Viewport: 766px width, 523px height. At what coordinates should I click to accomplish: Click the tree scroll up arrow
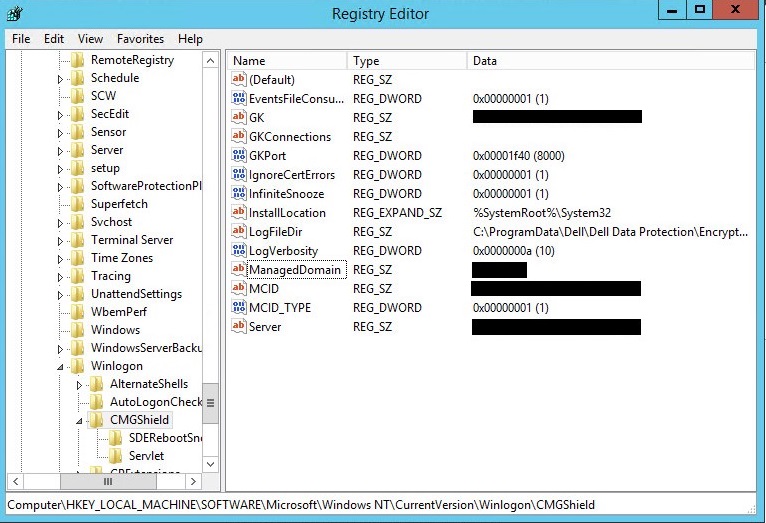tap(211, 61)
